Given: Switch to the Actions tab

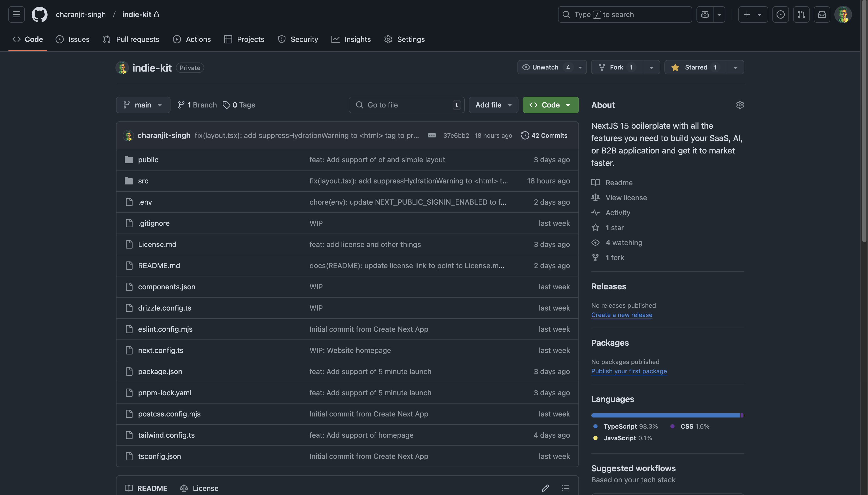Looking at the screenshot, I should pyautogui.click(x=192, y=40).
